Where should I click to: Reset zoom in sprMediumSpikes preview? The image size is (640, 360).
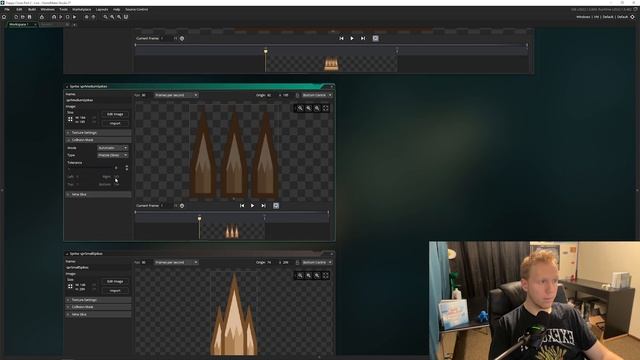[309, 108]
